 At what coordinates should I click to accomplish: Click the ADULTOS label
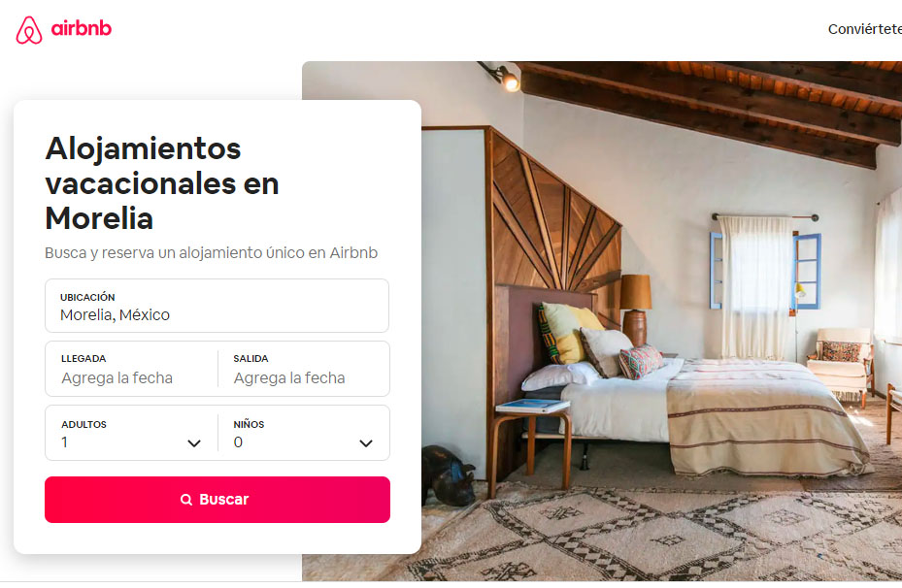pyautogui.click(x=84, y=424)
